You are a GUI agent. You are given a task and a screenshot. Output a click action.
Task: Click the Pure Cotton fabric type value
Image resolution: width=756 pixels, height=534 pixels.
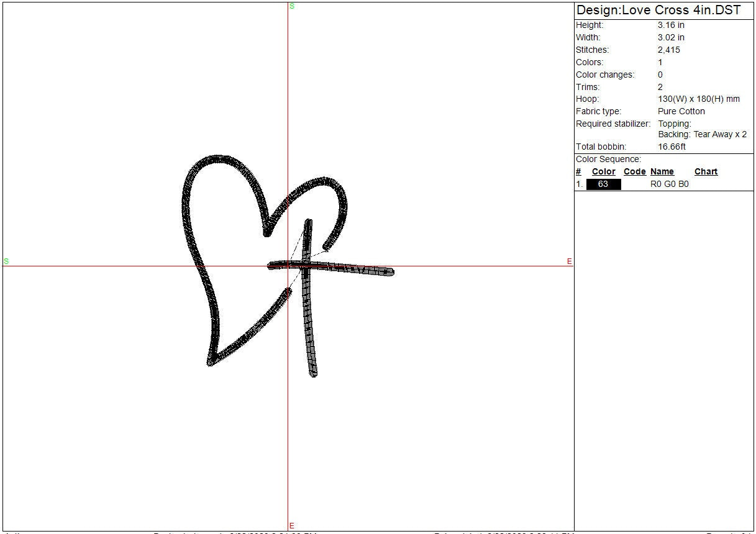(x=681, y=112)
